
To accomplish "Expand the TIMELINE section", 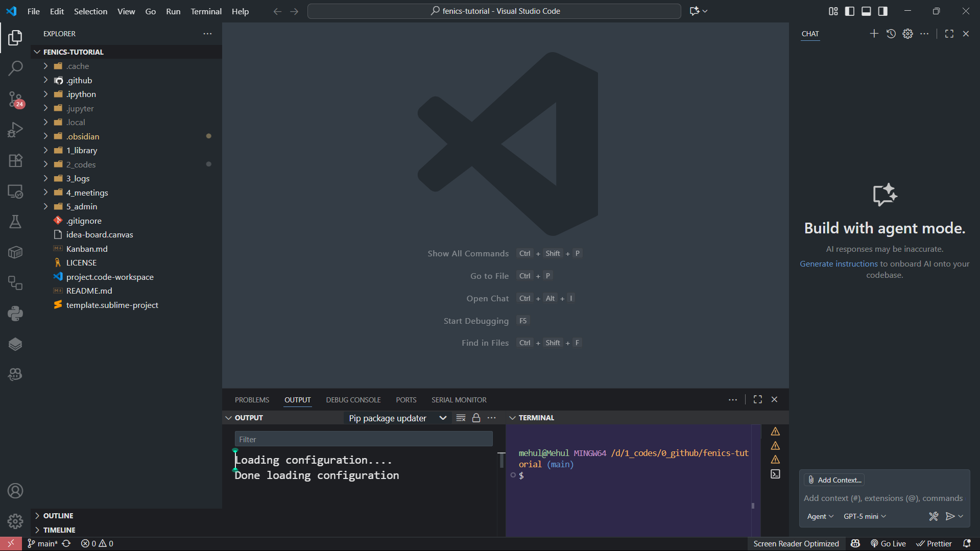I will [126, 530].
